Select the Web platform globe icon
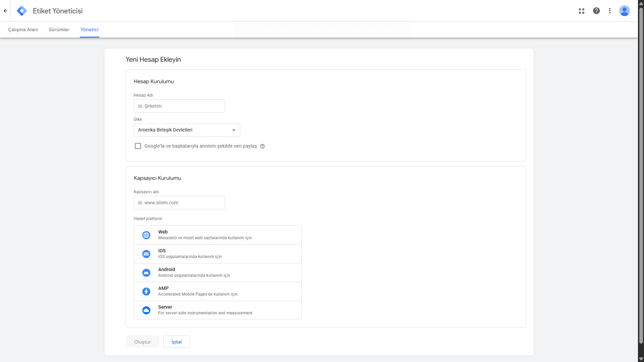The width and height of the screenshot is (644, 362). coord(146,235)
